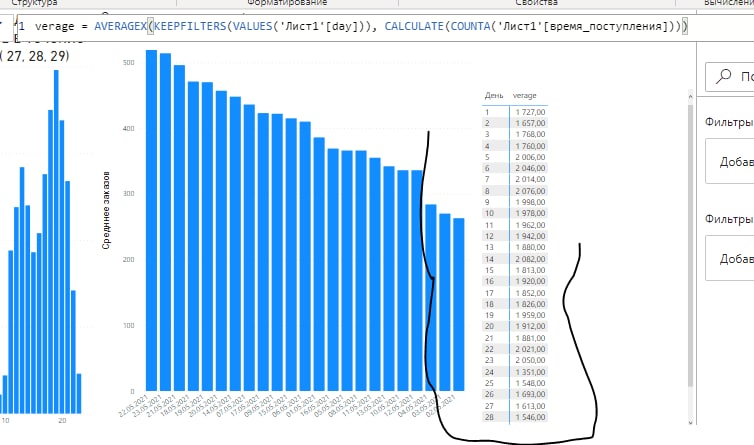Screen dimensions: 754x445
Task: Click table value 1 813,00
Action: pyautogui.click(x=530, y=270)
